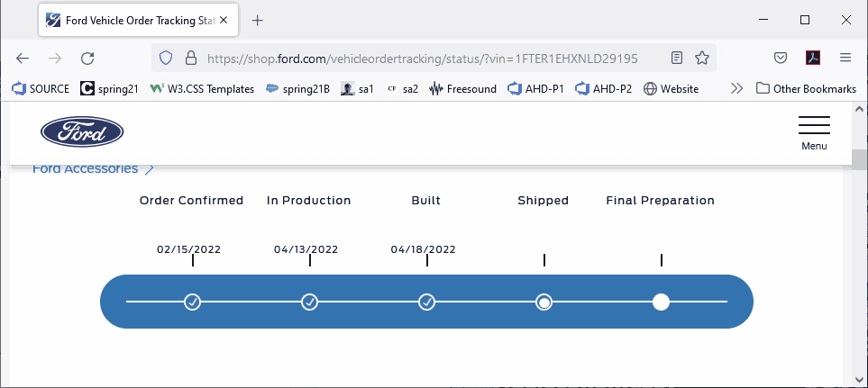Open a new tab with plus button

tap(257, 21)
